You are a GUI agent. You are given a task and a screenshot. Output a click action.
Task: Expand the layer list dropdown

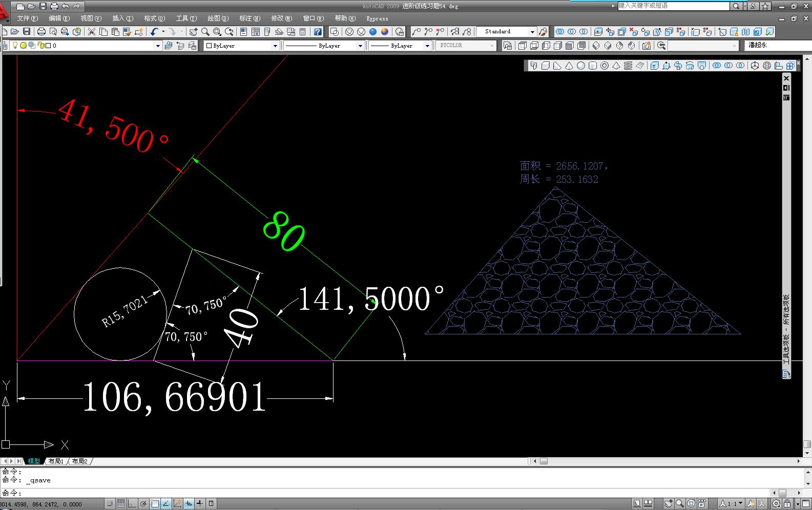click(158, 46)
